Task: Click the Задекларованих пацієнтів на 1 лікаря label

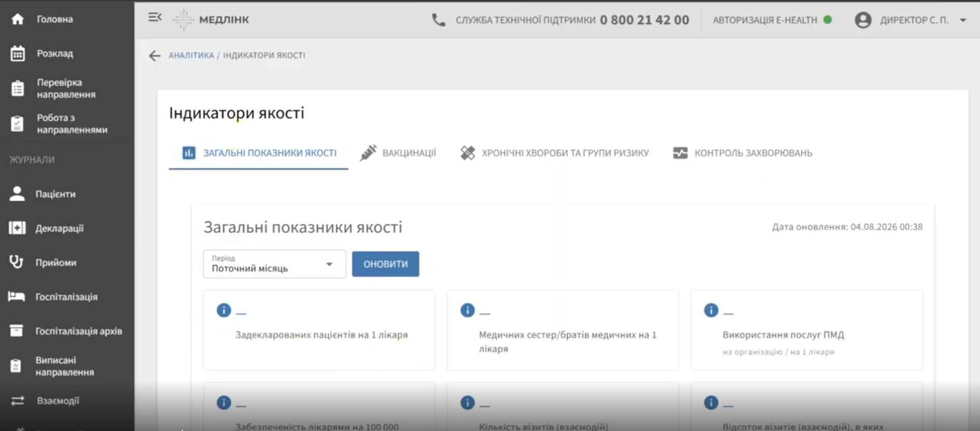Action: click(321, 335)
